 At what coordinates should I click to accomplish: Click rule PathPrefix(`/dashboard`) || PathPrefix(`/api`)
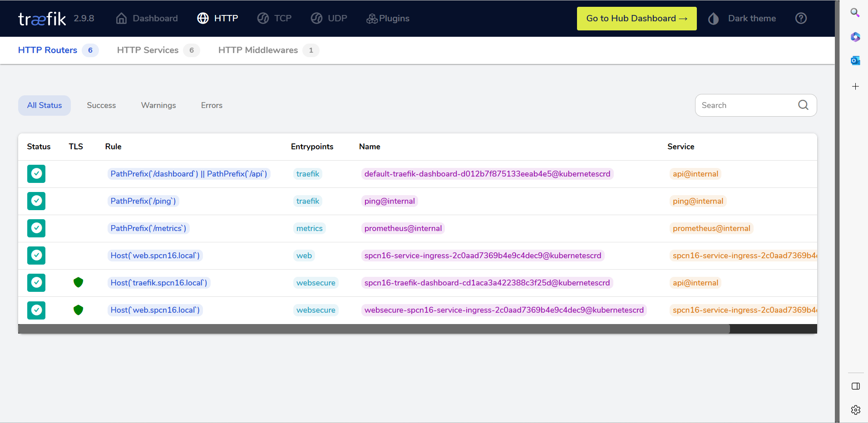point(189,174)
